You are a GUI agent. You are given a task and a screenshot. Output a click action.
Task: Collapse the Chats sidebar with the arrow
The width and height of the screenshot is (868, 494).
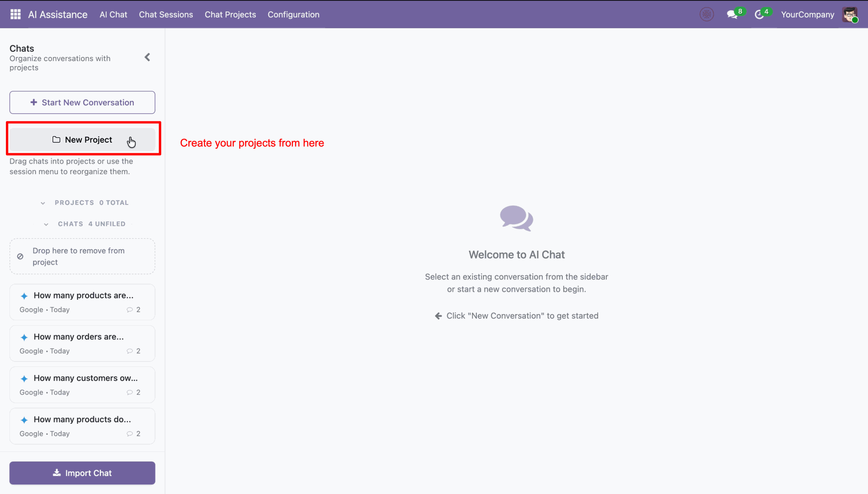tap(147, 57)
